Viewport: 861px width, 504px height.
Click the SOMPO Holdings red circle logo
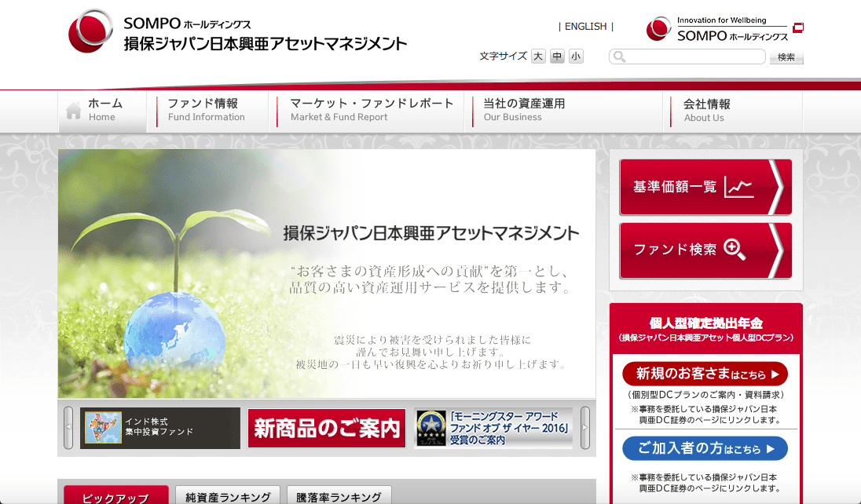pyautogui.click(x=90, y=31)
